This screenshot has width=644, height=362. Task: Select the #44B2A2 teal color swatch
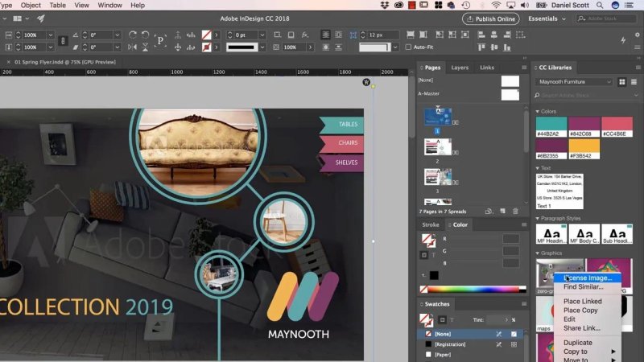(x=551, y=127)
